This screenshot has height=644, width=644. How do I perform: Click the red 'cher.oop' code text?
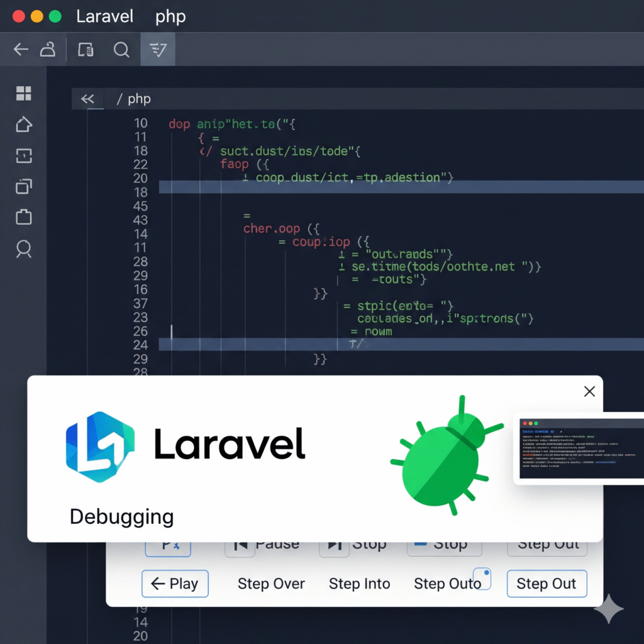tap(272, 228)
